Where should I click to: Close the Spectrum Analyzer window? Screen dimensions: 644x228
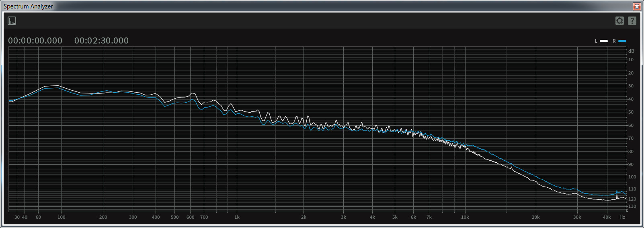tap(637, 6)
